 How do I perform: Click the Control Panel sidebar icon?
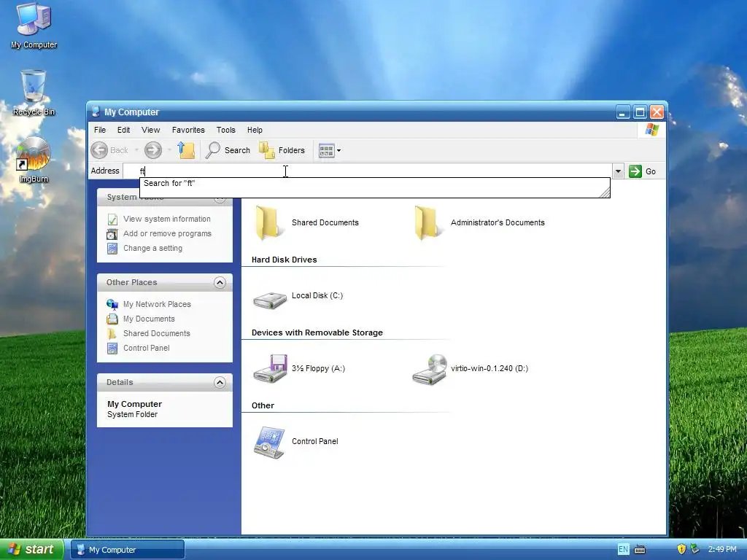pos(112,349)
